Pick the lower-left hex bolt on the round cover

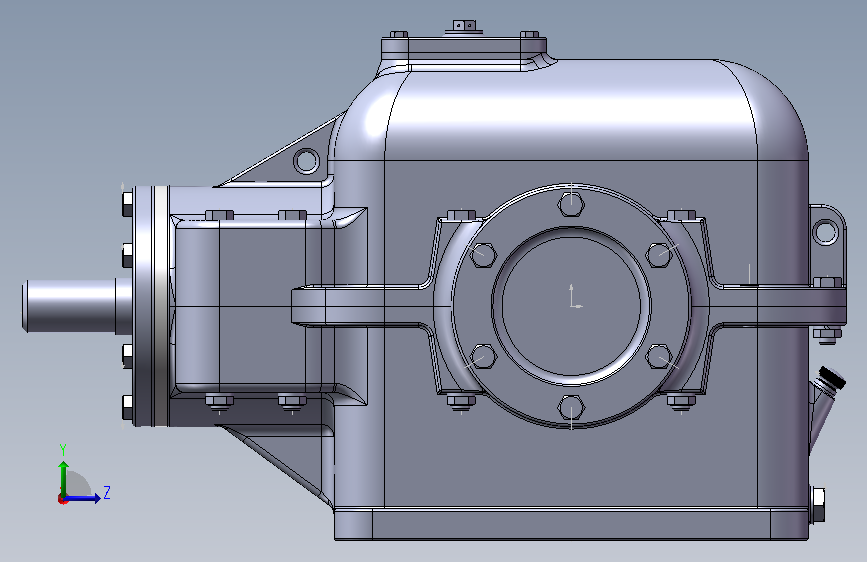[x=483, y=357]
